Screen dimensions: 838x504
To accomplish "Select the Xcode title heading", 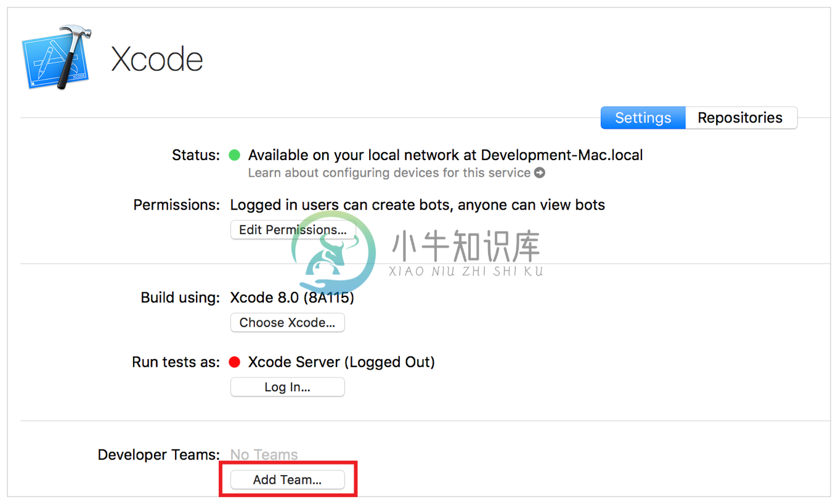I will [157, 59].
